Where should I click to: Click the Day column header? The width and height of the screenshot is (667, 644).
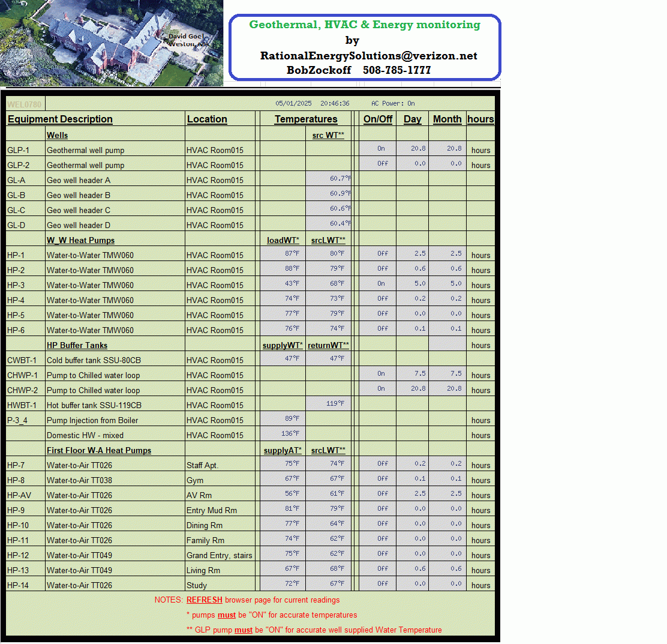click(x=413, y=119)
